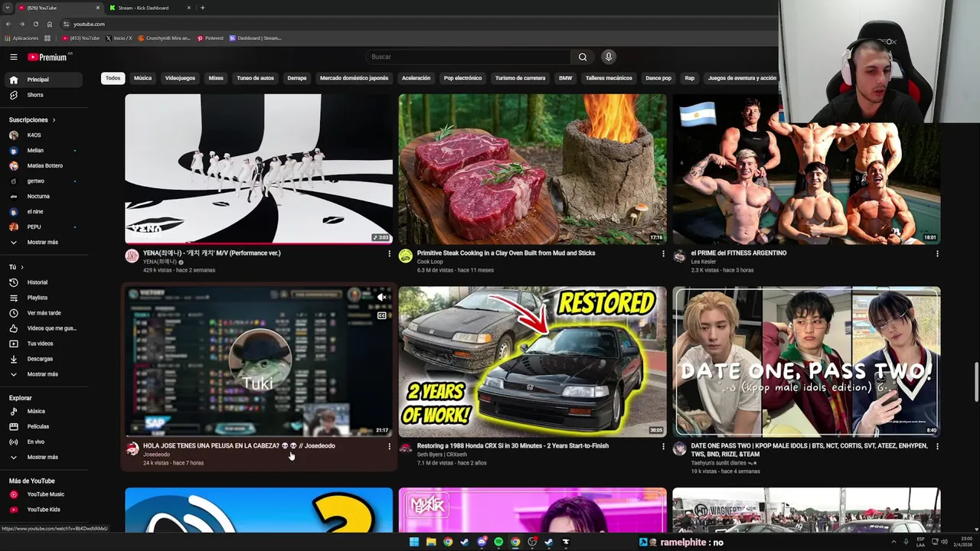Click Cook Loop channel avatar
980x551 pixels.
(406, 256)
